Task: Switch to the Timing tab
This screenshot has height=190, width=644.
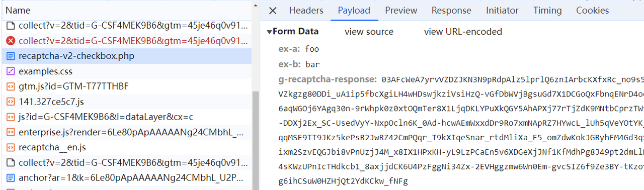Action: (x=547, y=11)
